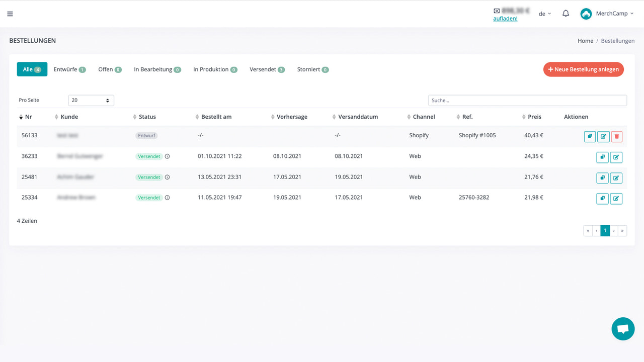Delete draft order 56133 via trash icon
This screenshot has width=644, height=362.
click(x=617, y=136)
